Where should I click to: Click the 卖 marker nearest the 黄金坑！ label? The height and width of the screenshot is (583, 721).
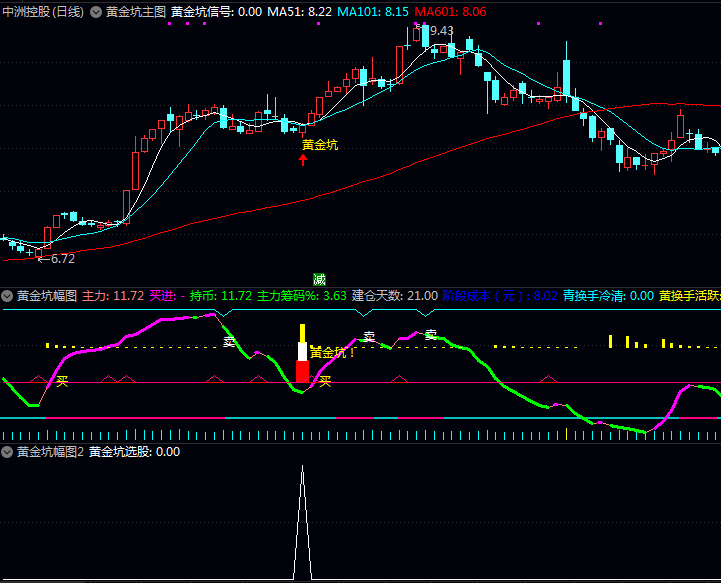(368, 338)
